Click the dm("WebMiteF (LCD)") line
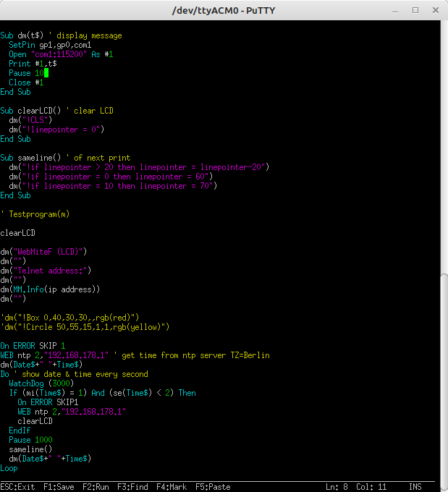Viewport: 448px width, 492px height. click(43, 252)
